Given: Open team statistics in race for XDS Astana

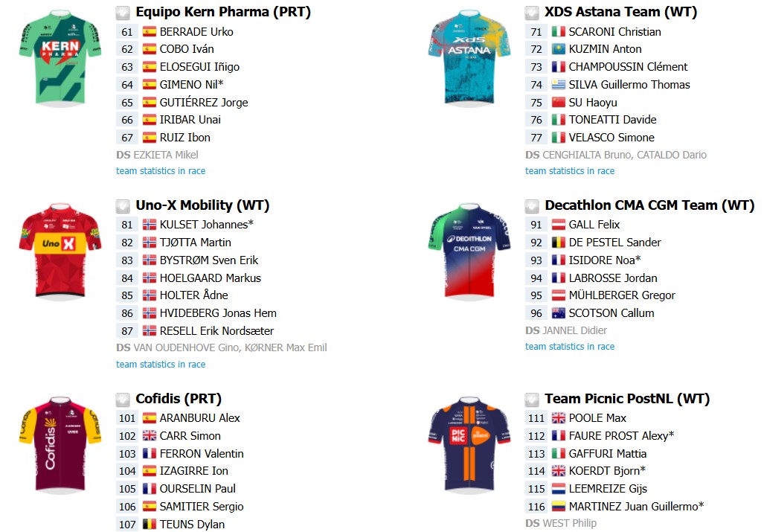Looking at the screenshot, I should (570, 171).
